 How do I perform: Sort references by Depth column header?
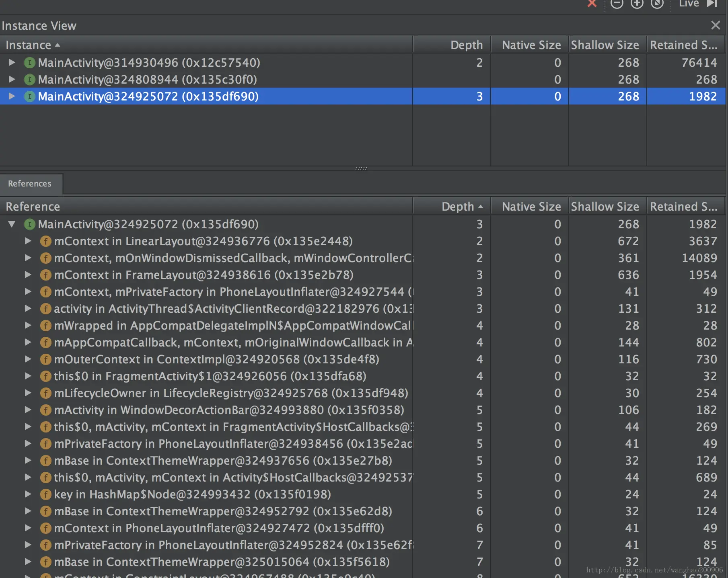point(452,206)
